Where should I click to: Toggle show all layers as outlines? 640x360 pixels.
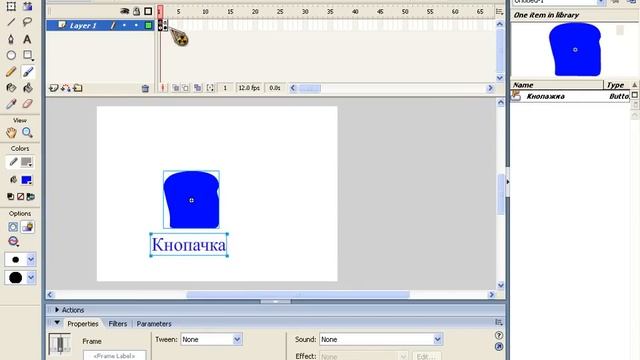(x=148, y=11)
